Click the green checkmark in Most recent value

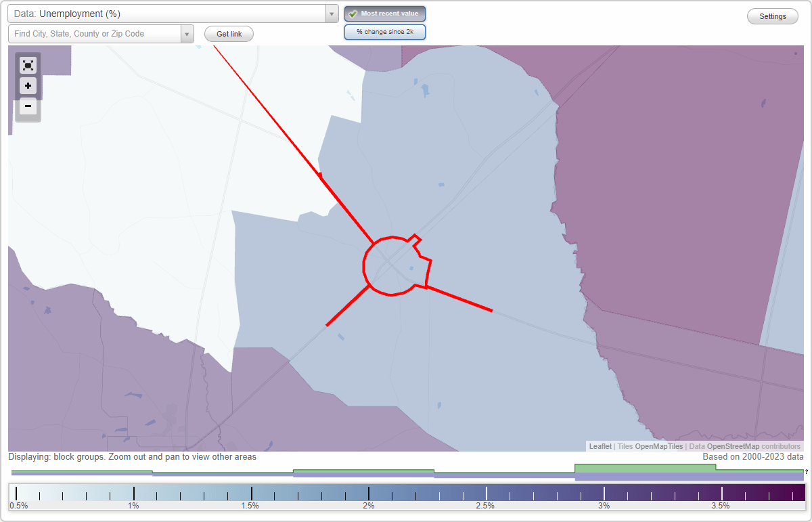tap(354, 14)
